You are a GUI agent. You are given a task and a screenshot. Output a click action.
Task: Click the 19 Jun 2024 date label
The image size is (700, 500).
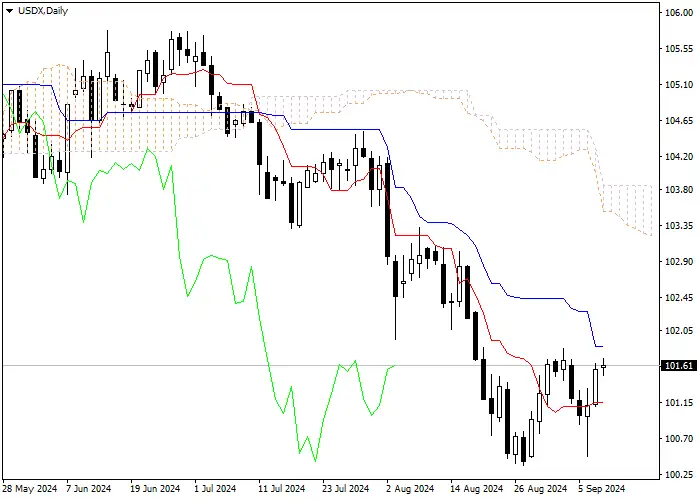tap(155, 489)
